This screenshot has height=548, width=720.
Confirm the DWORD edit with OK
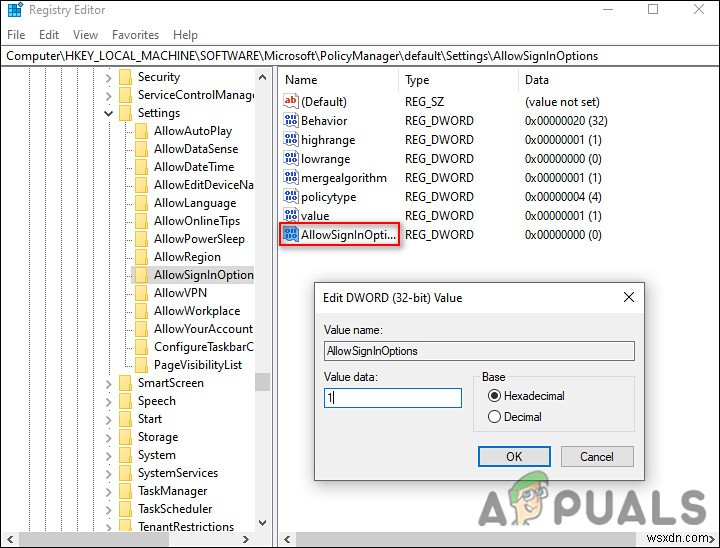514,456
